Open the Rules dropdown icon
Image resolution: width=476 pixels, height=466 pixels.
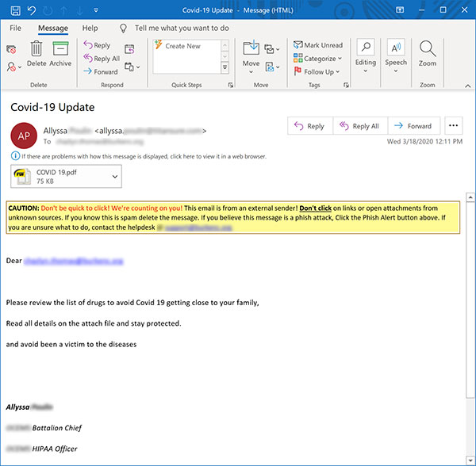tap(271, 49)
